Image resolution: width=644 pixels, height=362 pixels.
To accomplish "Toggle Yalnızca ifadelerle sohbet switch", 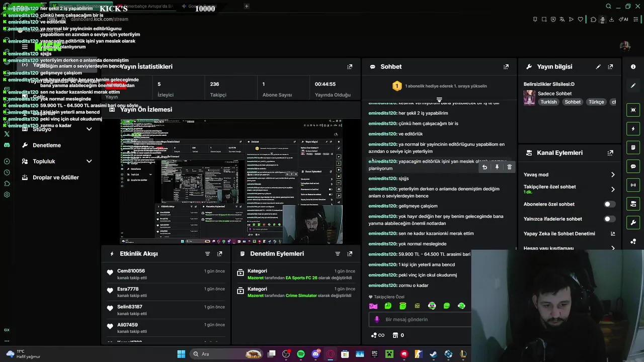I will pos(609,219).
